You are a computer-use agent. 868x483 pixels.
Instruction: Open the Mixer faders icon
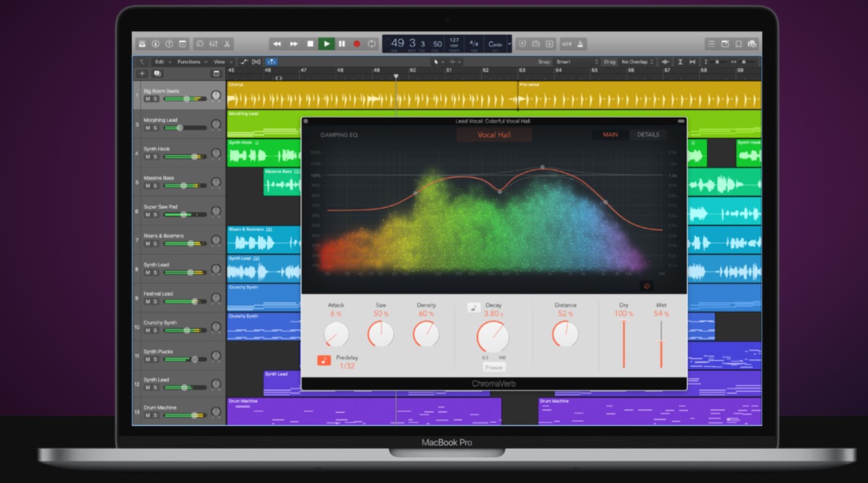(x=213, y=43)
